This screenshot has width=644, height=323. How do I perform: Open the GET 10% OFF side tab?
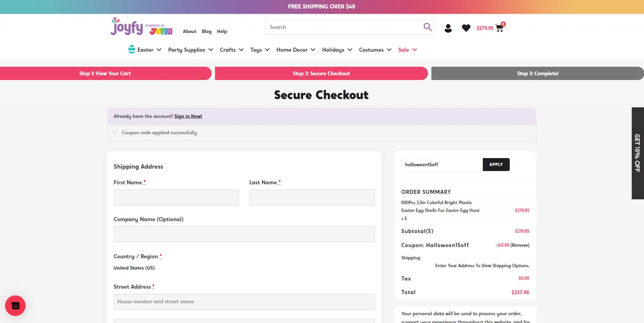point(638,153)
